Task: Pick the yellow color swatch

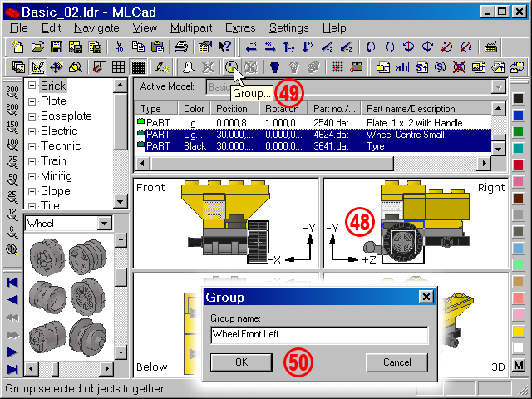Action: [x=518, y=331]
